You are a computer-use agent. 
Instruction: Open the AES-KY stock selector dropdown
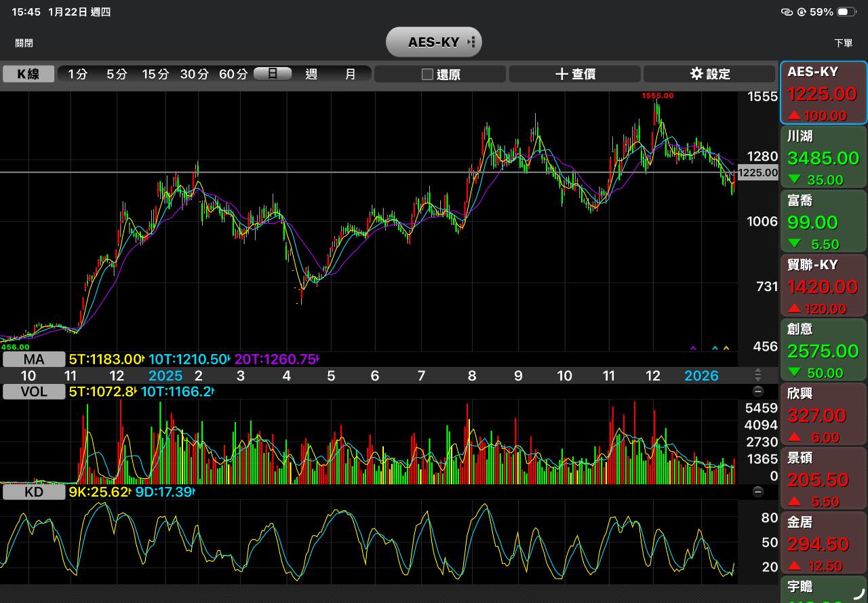coord(434,42)
